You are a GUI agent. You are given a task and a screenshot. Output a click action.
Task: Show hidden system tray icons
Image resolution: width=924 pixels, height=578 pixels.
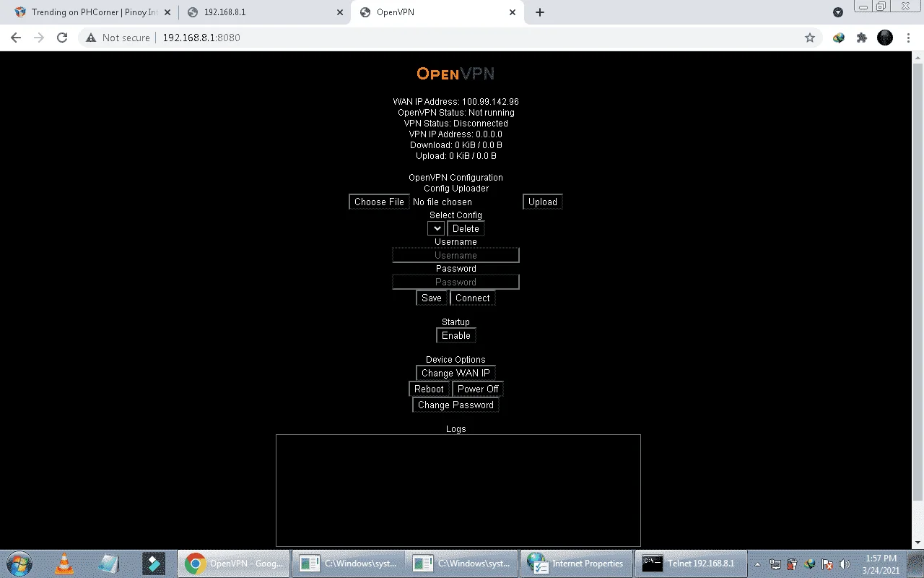click(x=757, y=564)
